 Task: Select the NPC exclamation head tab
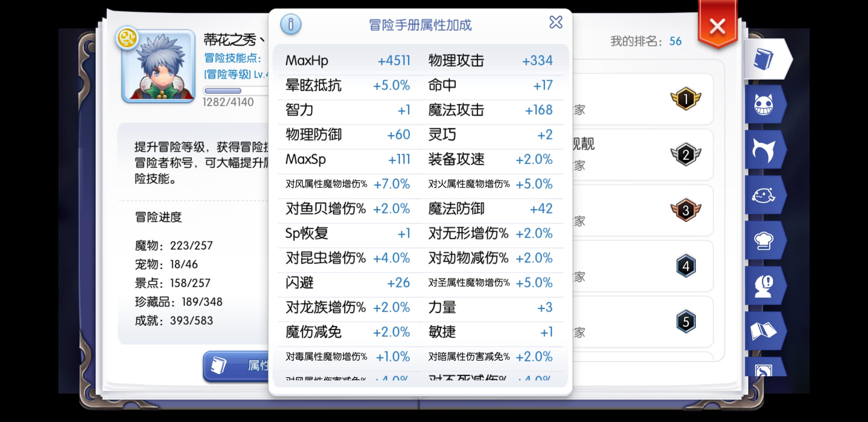[764, 286]
